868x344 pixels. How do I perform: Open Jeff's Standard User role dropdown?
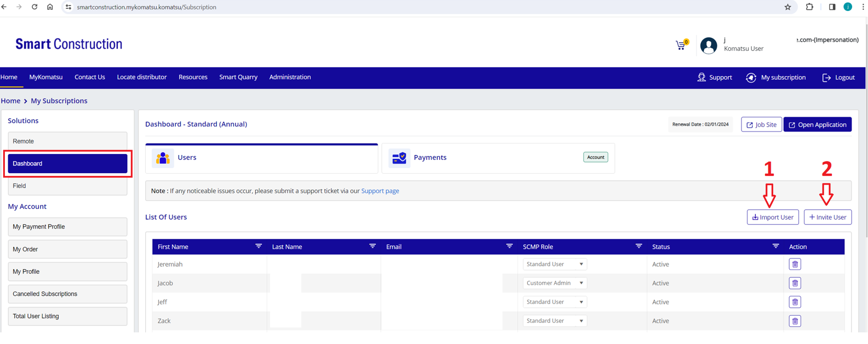coord(555,302)
